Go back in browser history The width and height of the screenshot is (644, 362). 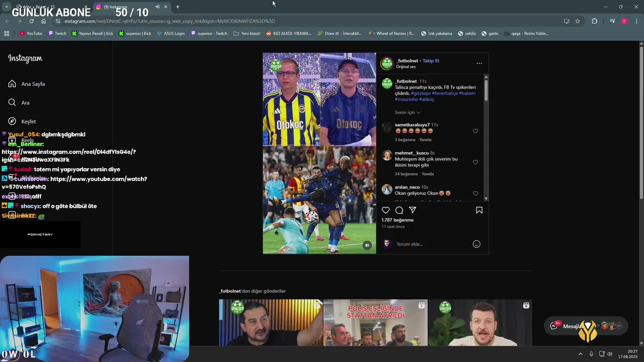[7, 21]
